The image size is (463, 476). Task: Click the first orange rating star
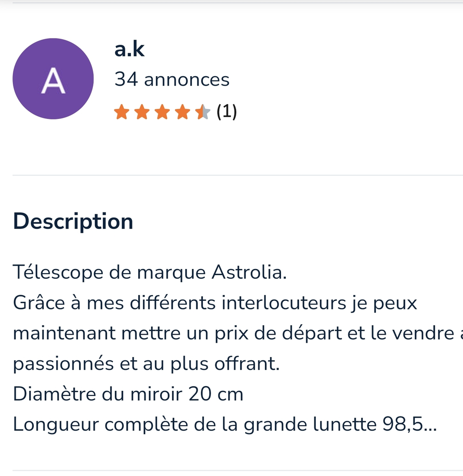point(122,112)
